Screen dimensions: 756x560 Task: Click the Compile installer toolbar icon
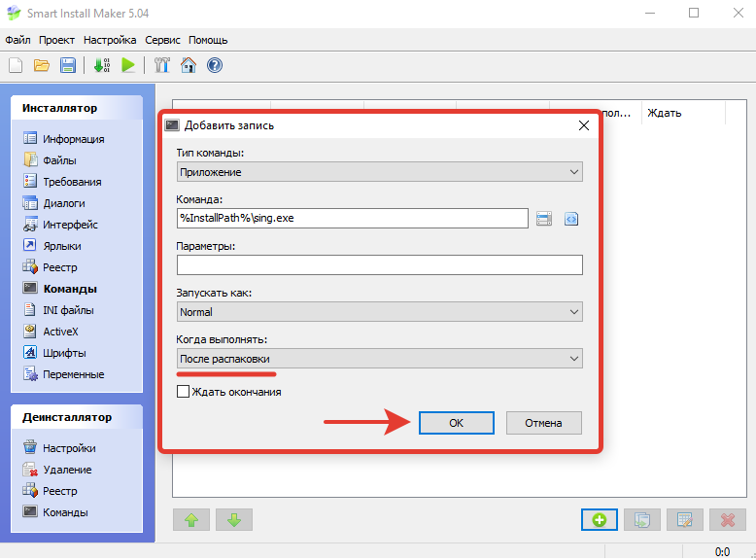[x=102, y=65]
